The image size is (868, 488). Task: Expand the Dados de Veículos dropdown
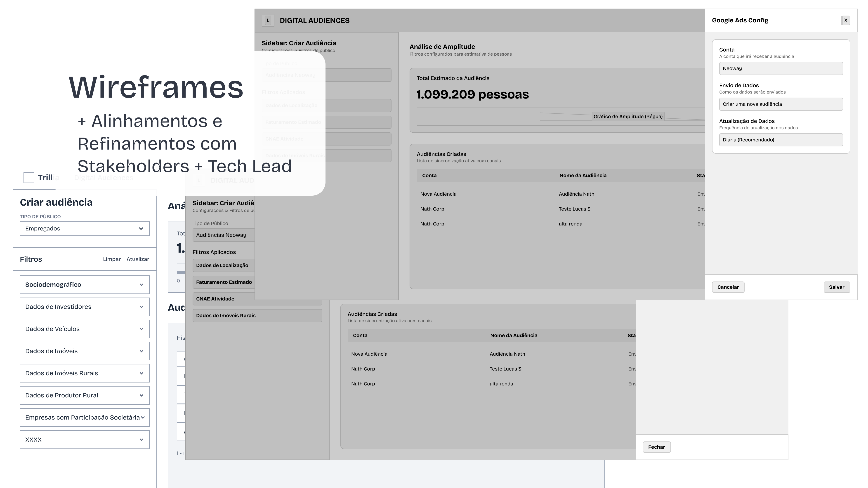[x=85, y=329]
